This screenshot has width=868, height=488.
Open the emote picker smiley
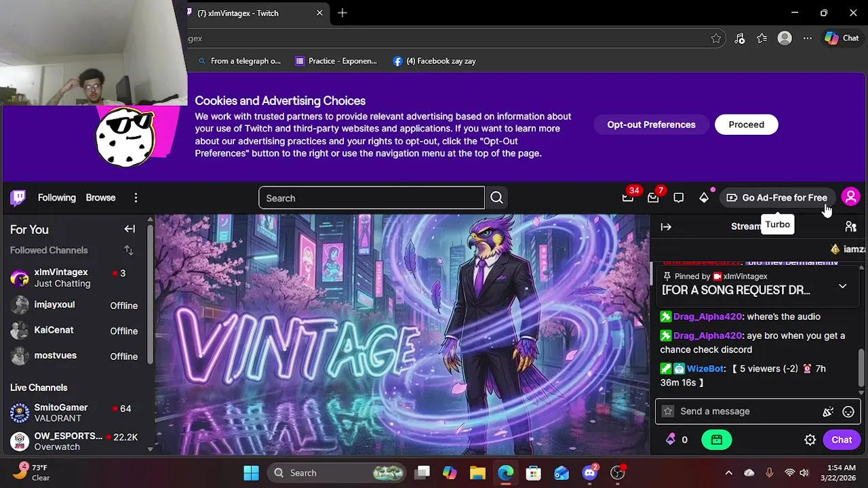pos(848,411)
